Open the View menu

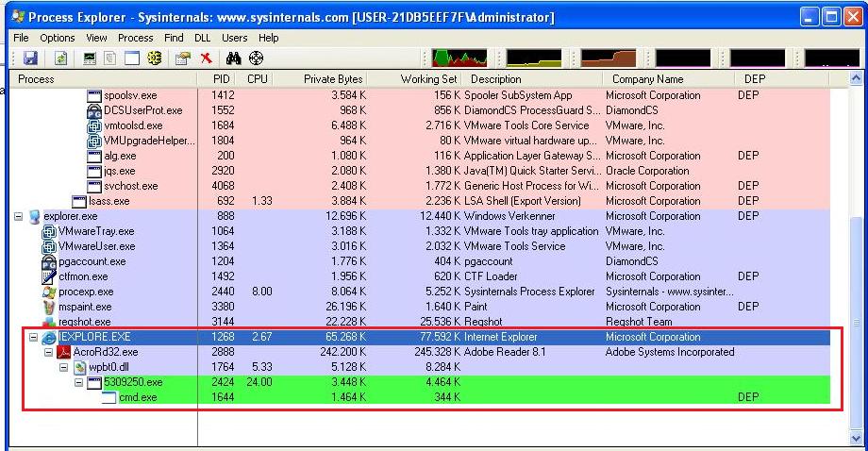[96, 38]
